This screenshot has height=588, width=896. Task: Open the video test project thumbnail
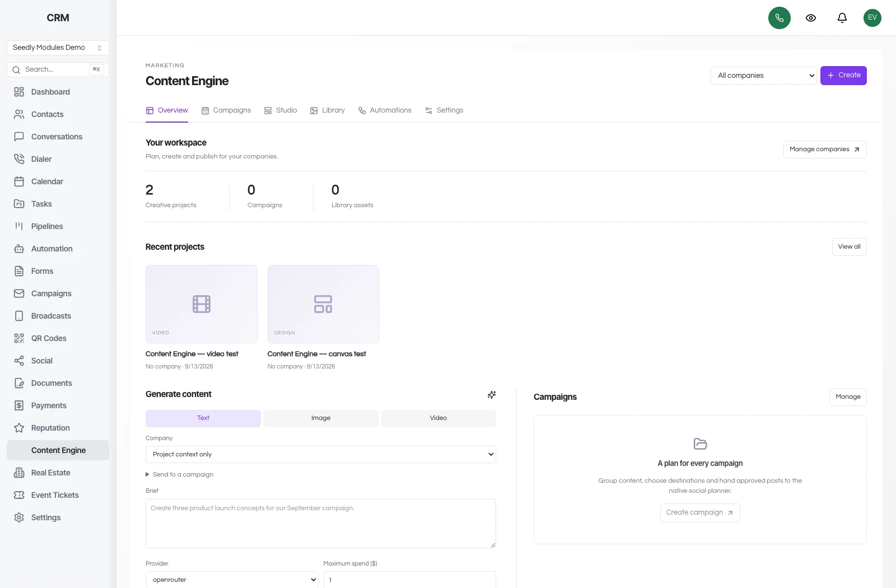click(x=202, y=304)
